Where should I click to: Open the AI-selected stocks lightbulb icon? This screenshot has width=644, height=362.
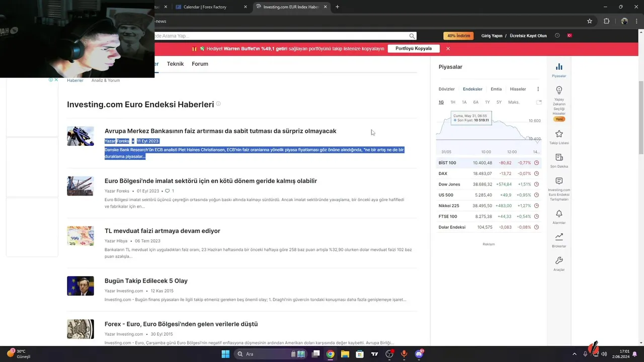pos(559,90)
